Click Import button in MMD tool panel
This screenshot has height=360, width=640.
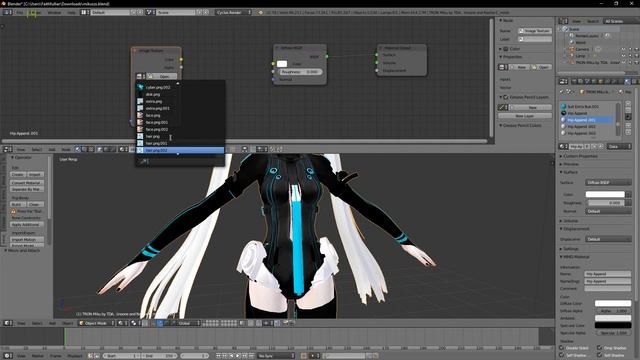pos(35,174)
